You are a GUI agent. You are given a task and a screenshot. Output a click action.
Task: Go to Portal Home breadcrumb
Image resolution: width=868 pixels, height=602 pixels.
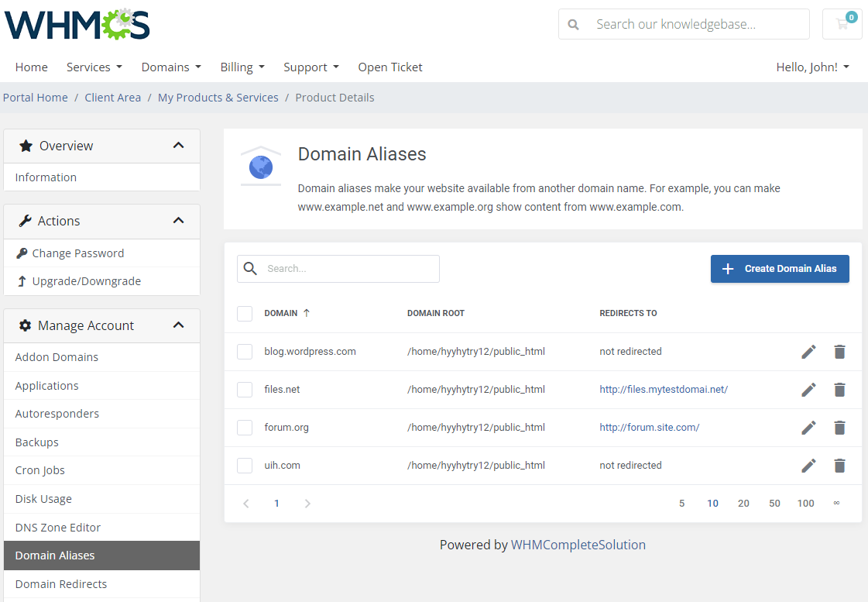tap(36, 98)
